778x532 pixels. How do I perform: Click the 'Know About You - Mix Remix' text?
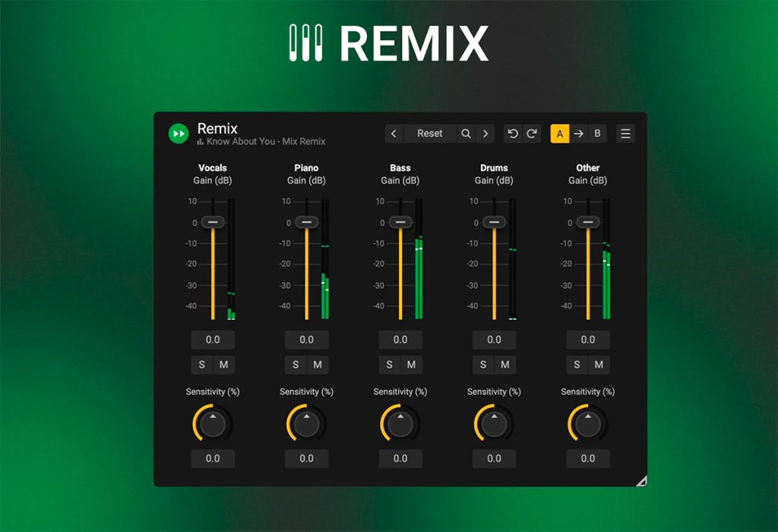(x=266, y=141)
